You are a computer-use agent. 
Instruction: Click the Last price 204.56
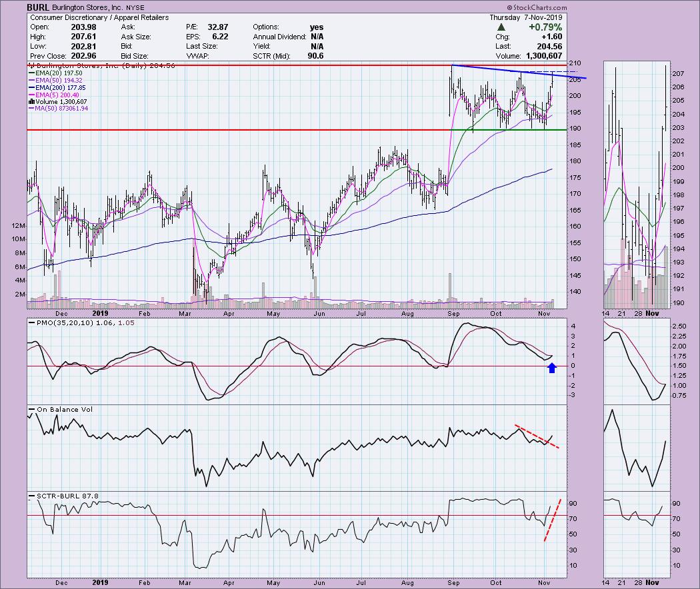point(549,47)
